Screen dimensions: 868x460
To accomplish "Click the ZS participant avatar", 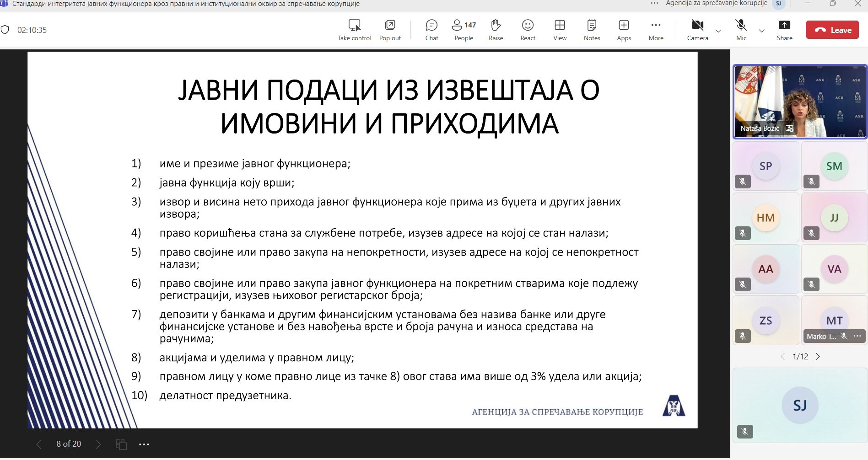I will tap(766, 321).
